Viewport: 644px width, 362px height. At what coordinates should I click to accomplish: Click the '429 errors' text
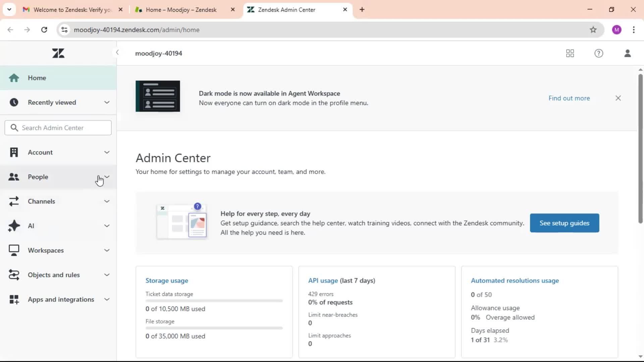click(321, 294)
